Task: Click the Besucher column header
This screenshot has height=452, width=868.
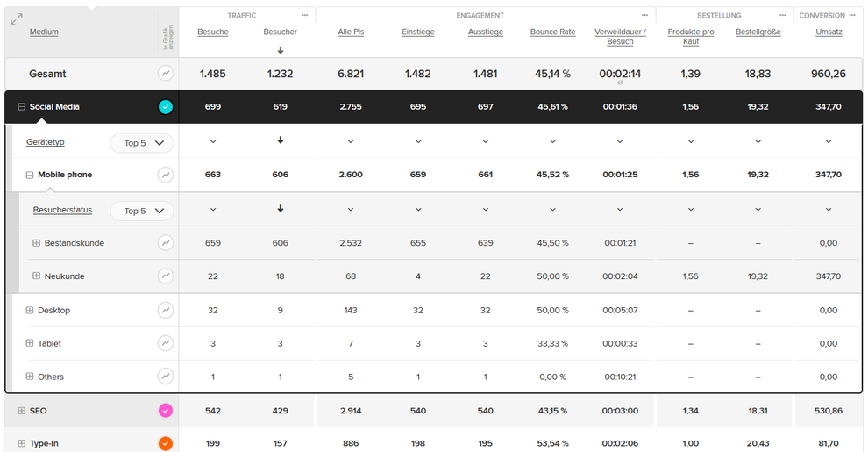Action: point(280,32)
